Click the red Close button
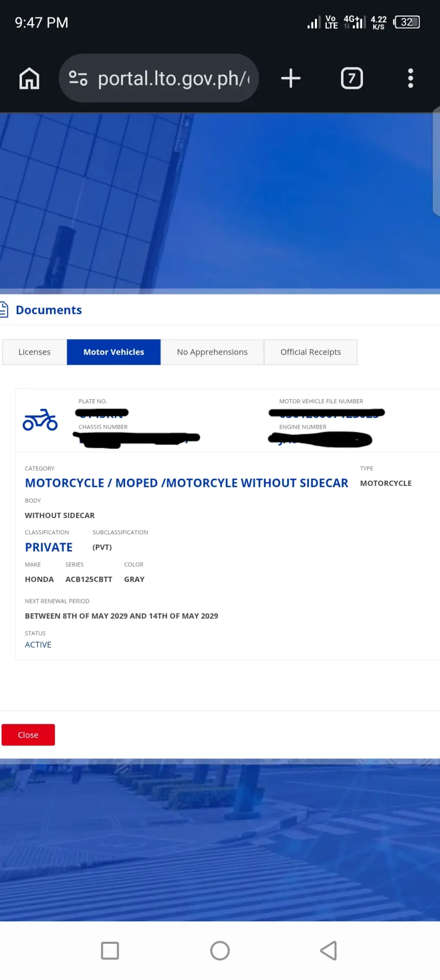Screen dimensions: 440x980 point(28,735)
